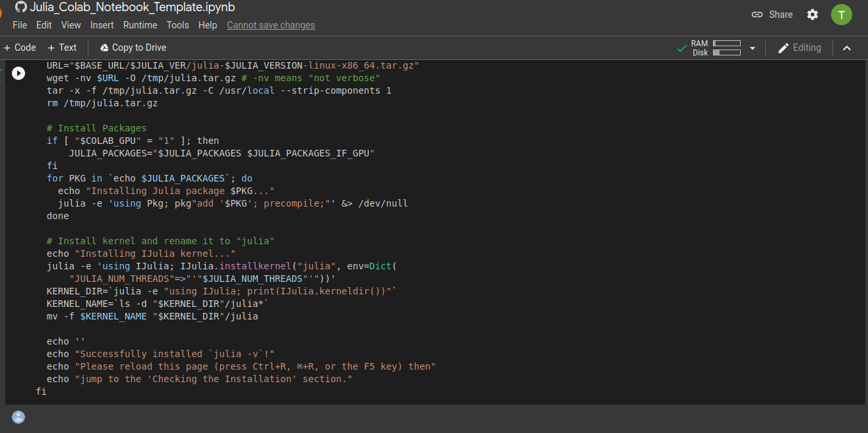Open your Google account avatar menu

pyautogui.click(x=842, y=14)
